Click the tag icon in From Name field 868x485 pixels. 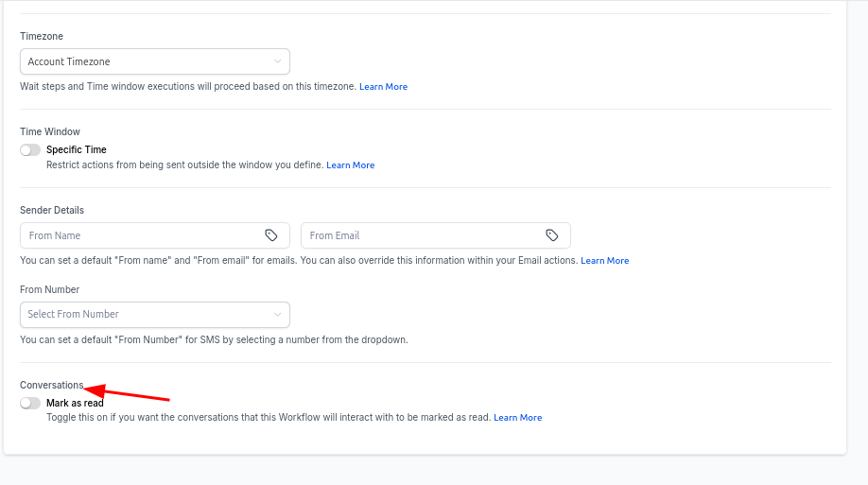coord(271,235)
